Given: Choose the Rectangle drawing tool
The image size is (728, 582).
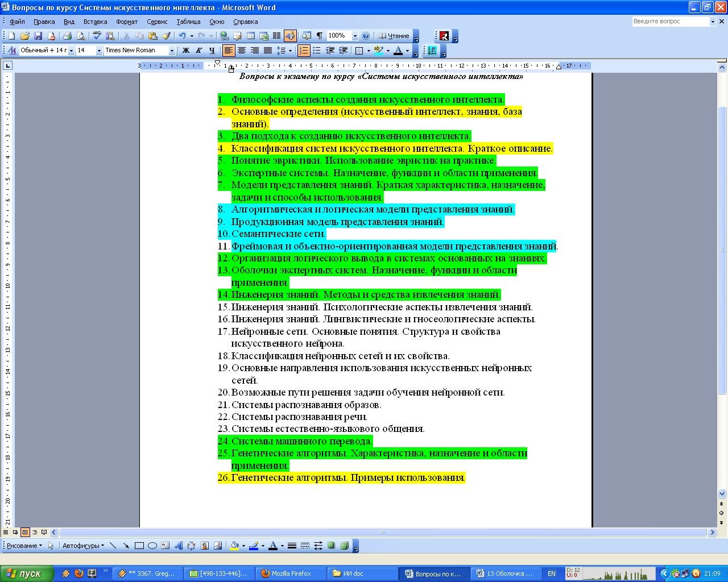Looking at the screenshot, I should 139,546.
